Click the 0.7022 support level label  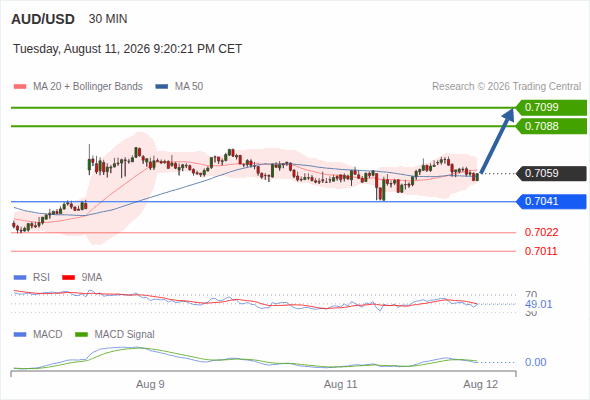[x=541, y=232]
